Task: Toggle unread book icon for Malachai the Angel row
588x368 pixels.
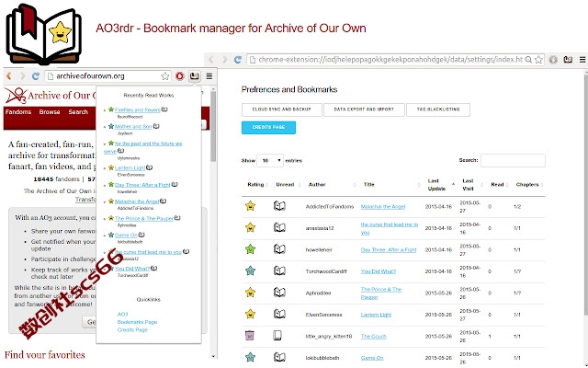Action: pyautogui.click(x=279, y=206)
